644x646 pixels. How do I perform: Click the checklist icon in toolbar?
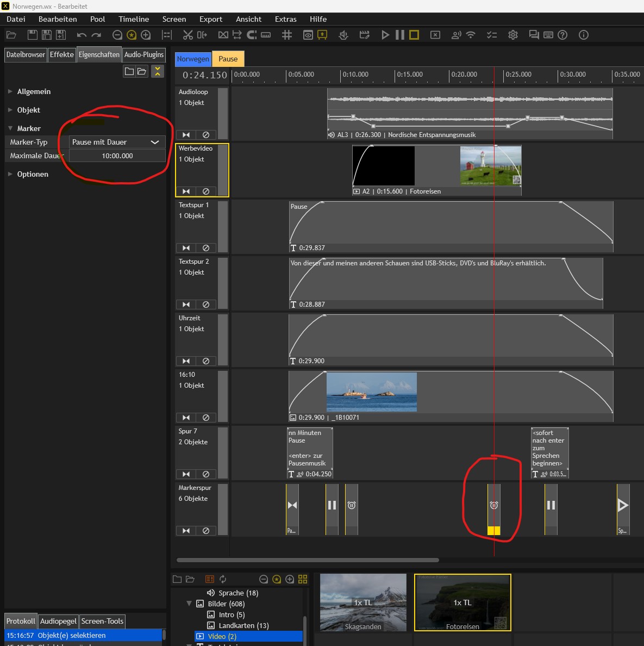492,35
